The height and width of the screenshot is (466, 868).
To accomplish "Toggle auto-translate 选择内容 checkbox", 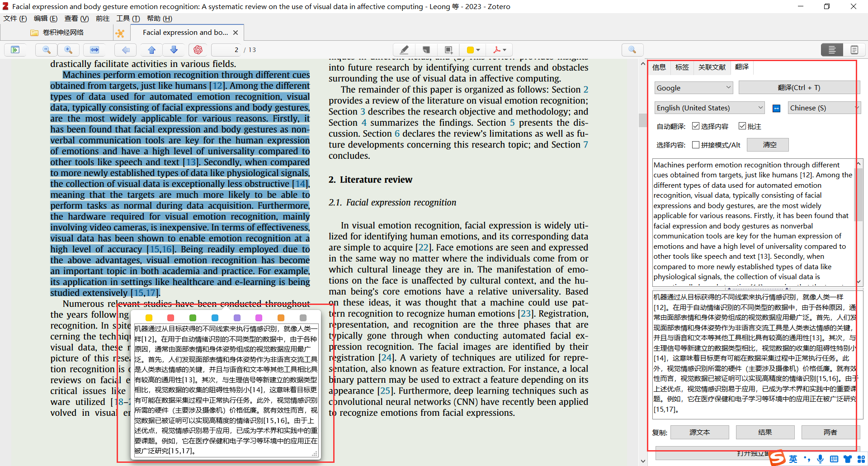I will (x=696, y=126).
